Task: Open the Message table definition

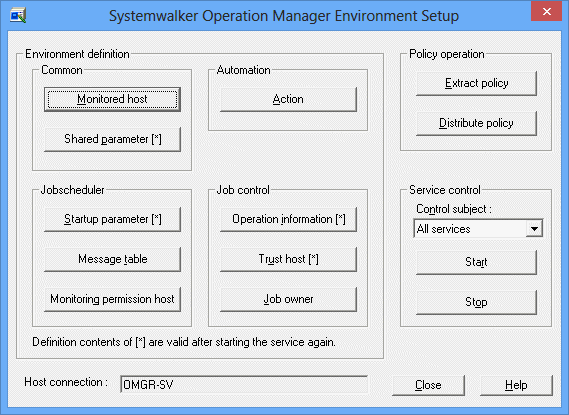Action: 112,259
